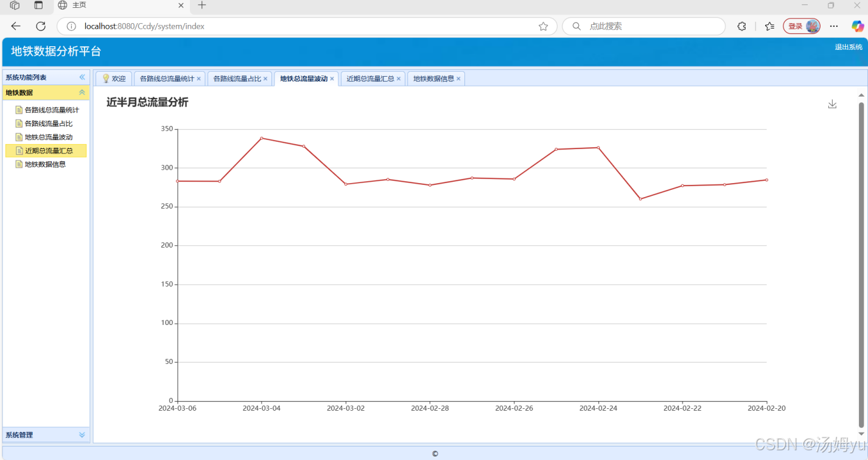Screen dimensions: 868x460
Task: Expand the 系统管理 accordion section
Action: pos(82,435)
